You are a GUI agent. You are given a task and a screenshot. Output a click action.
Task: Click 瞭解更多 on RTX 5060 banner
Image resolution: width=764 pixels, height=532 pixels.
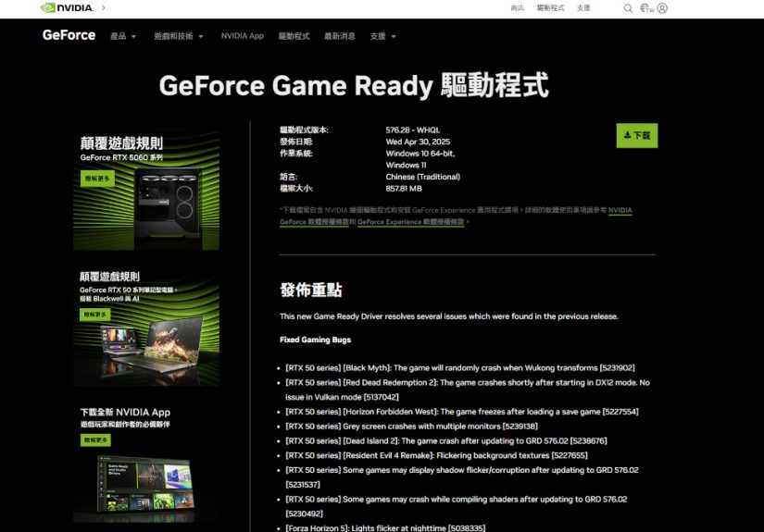pos(97,179)
